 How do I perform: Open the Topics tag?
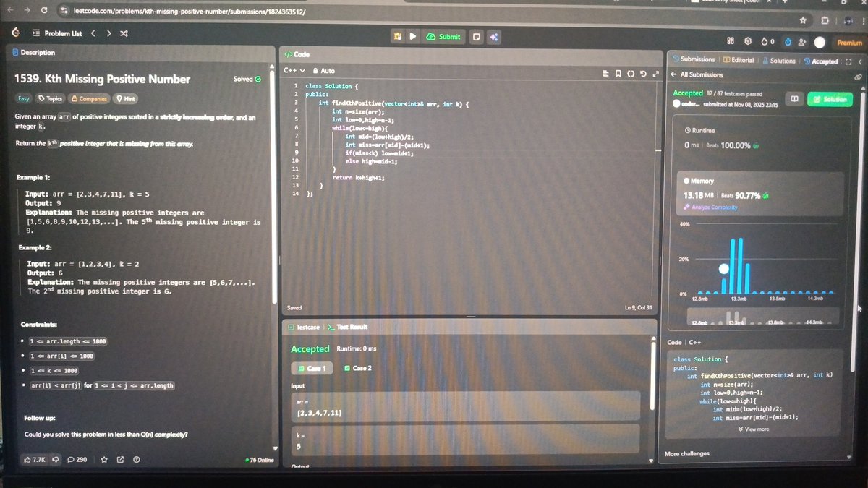(x=51, y=98)
